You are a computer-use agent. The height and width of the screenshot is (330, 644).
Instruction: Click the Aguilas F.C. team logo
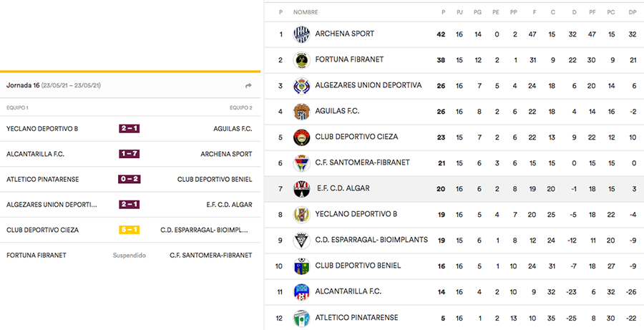(301, 112)
